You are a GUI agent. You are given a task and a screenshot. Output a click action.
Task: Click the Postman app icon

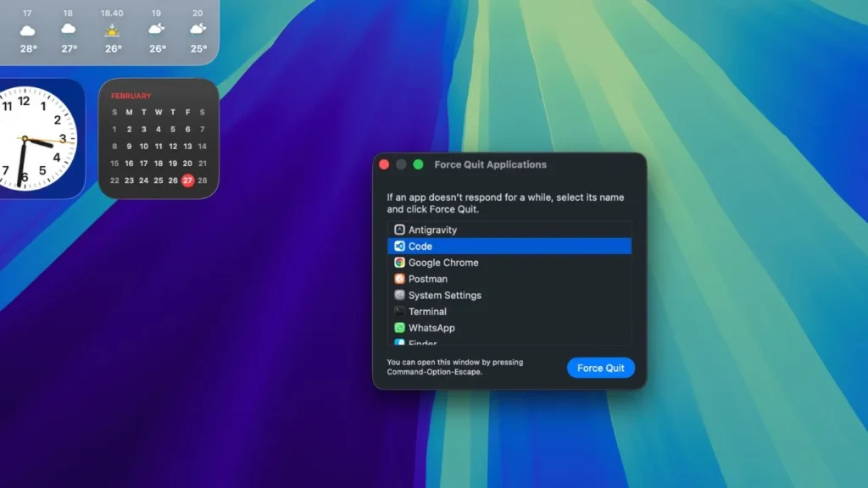coord(398,279)
